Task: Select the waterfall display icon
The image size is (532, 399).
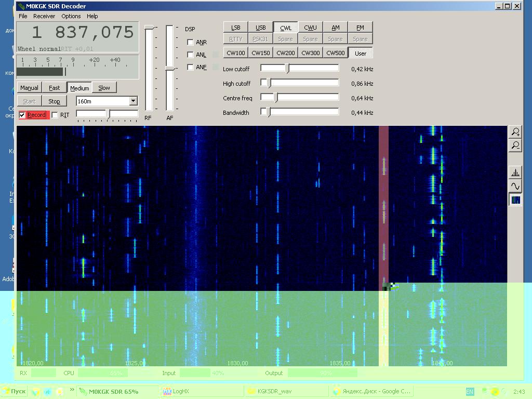Action: pos(515,200)
